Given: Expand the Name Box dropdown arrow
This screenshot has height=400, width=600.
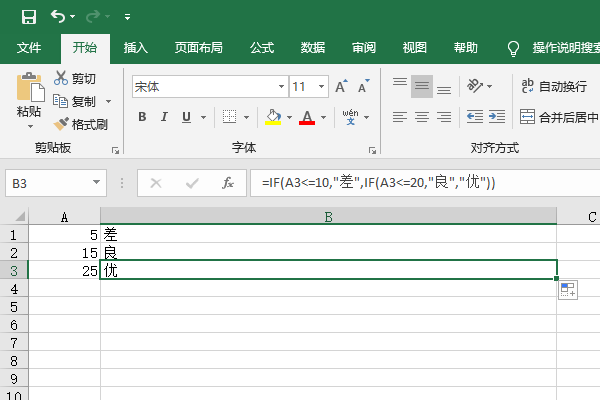Looking at the screenshot, I should tap(97, 183).
